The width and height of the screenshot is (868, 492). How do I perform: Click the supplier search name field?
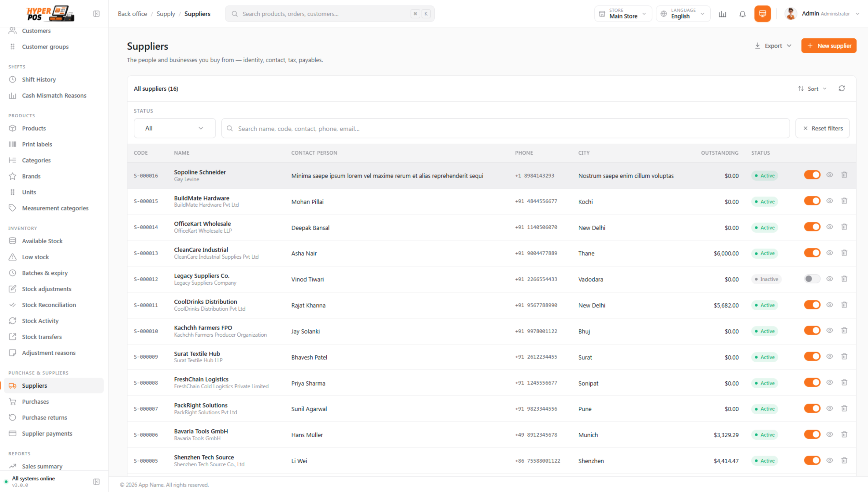[505, 128]
